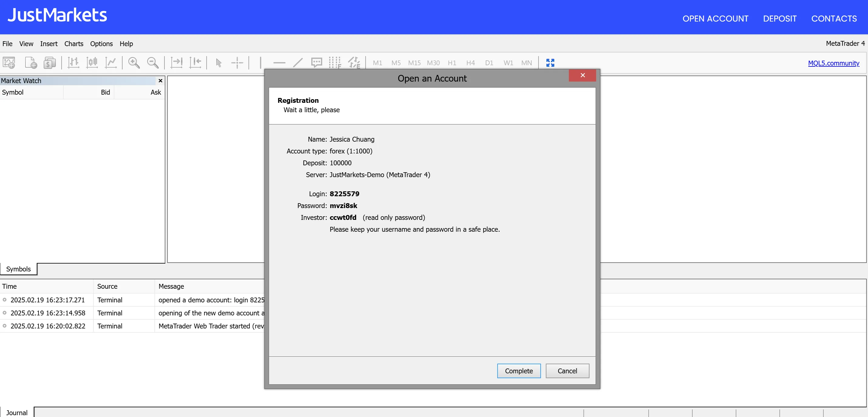Click the server text JustMarkets-Demo
Viewport: 868px width, 417px height.
pos(356,174)
